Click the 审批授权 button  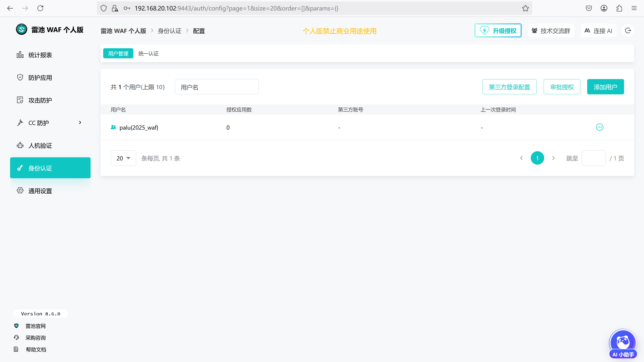[562, 87]
